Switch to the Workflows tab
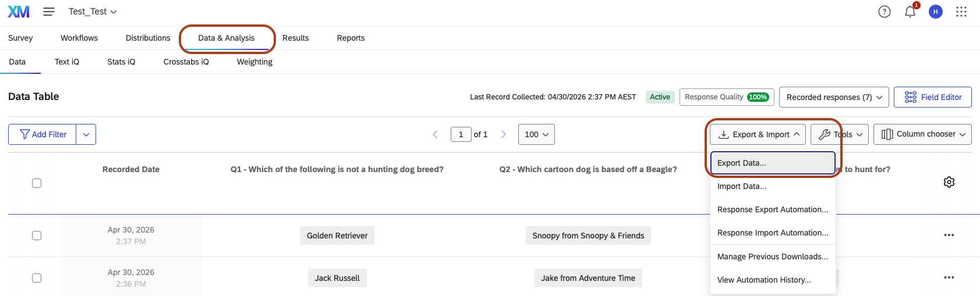 [79, 38]
